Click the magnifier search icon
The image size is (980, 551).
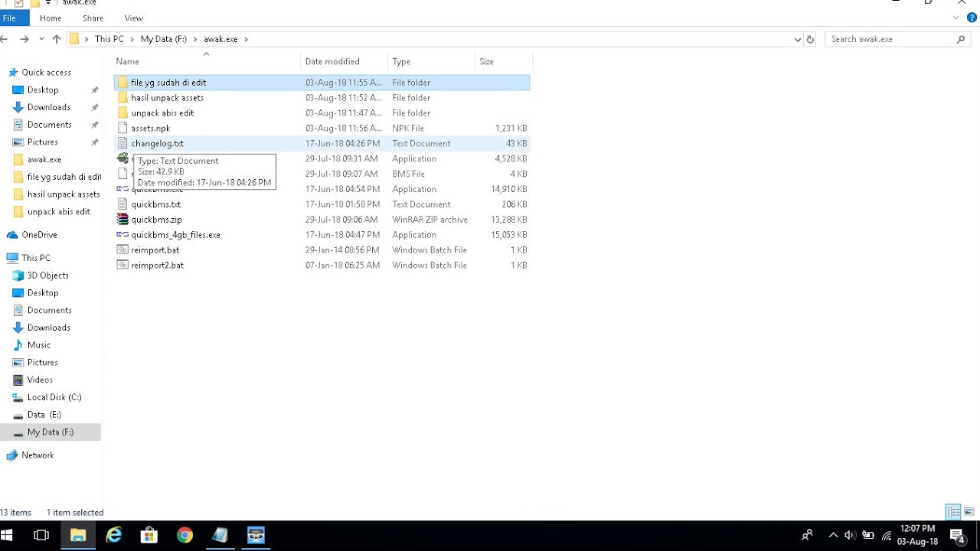click(962, 39)
